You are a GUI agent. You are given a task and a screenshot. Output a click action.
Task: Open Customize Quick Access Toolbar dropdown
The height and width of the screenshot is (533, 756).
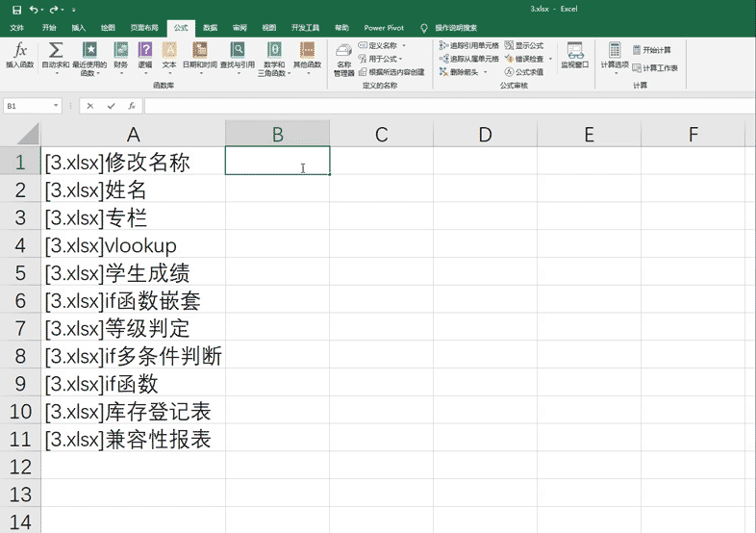pos(74,10)
